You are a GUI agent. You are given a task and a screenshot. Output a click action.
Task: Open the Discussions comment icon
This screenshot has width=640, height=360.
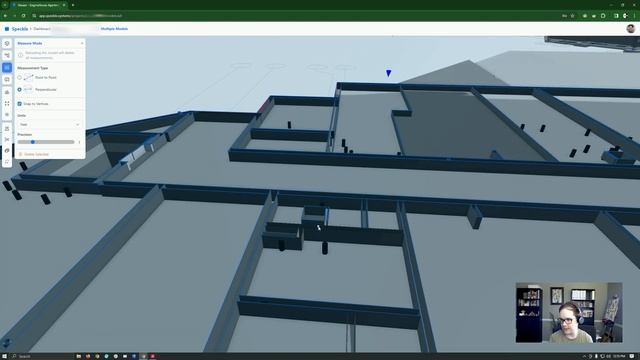coord(7,80)
